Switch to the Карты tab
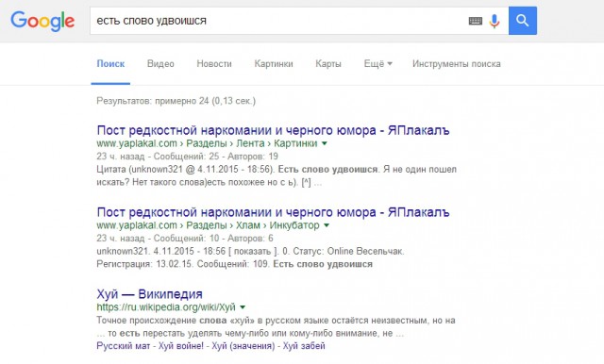604x364 pixels. (x=328, y=64)
